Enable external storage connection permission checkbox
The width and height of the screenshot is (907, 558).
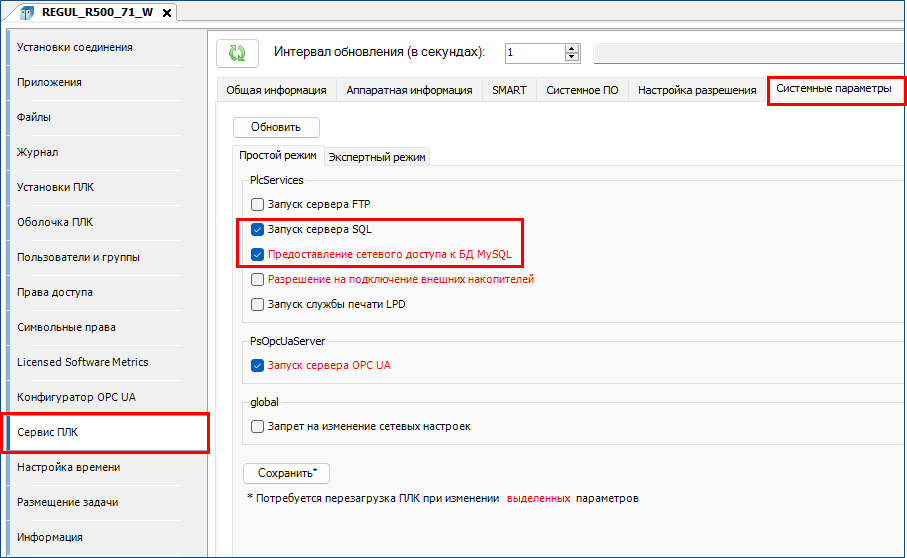(258, 279)
